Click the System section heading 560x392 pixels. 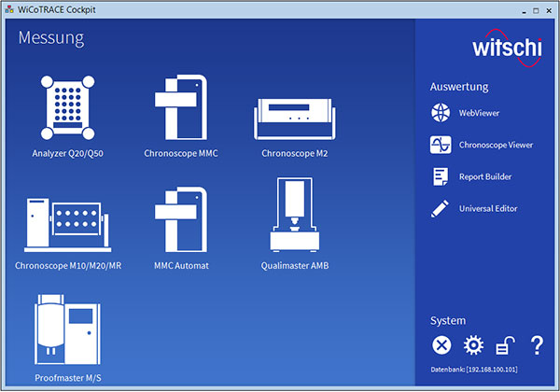click(448, 320)
